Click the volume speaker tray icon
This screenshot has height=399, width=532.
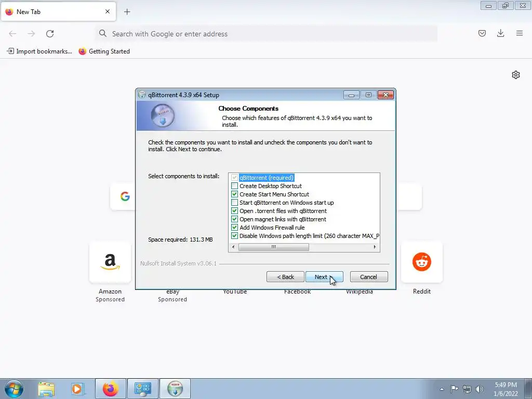click(480, 389)
